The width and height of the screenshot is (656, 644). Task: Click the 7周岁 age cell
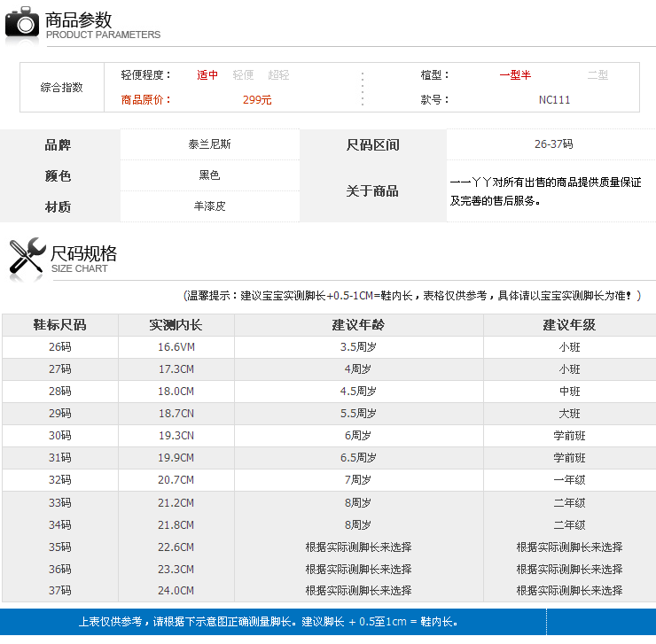pos(358,479)
